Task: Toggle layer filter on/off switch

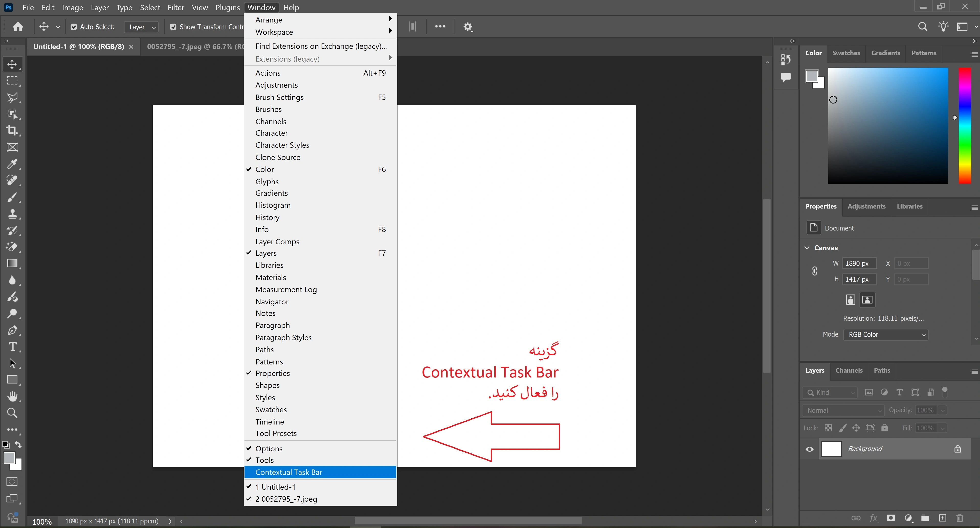Action: point(945,392)
